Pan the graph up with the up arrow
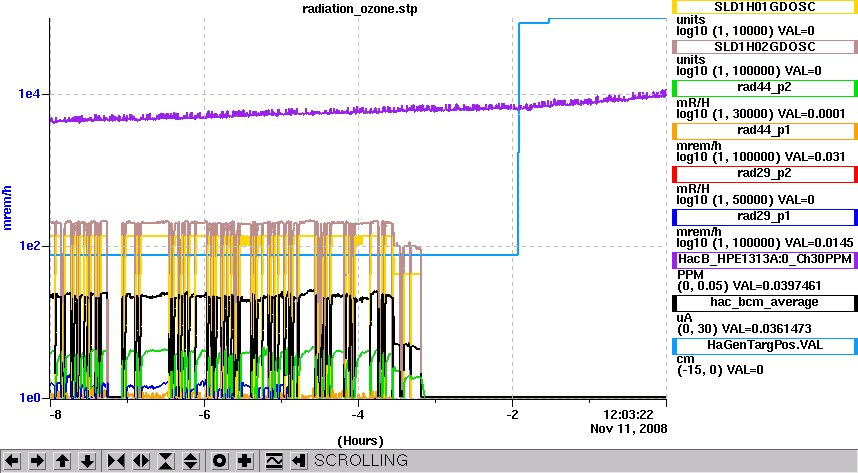858x473 pixels. click(x=62, y=461)
